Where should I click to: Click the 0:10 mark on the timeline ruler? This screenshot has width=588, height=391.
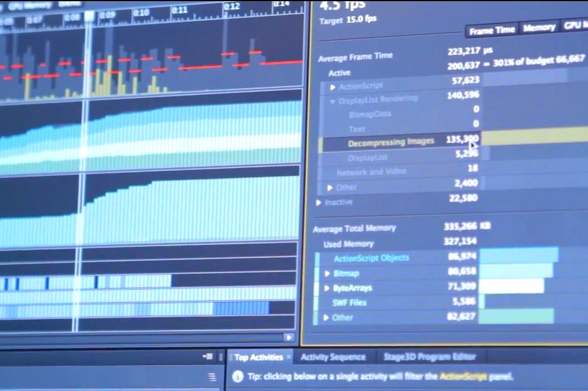click(x=143, y=12)
